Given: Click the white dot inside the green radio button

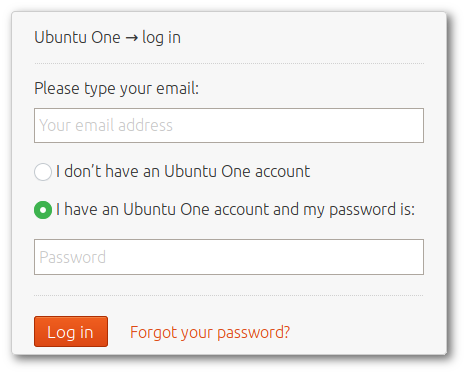Looking at the screenshot, I should pos(43,210).
